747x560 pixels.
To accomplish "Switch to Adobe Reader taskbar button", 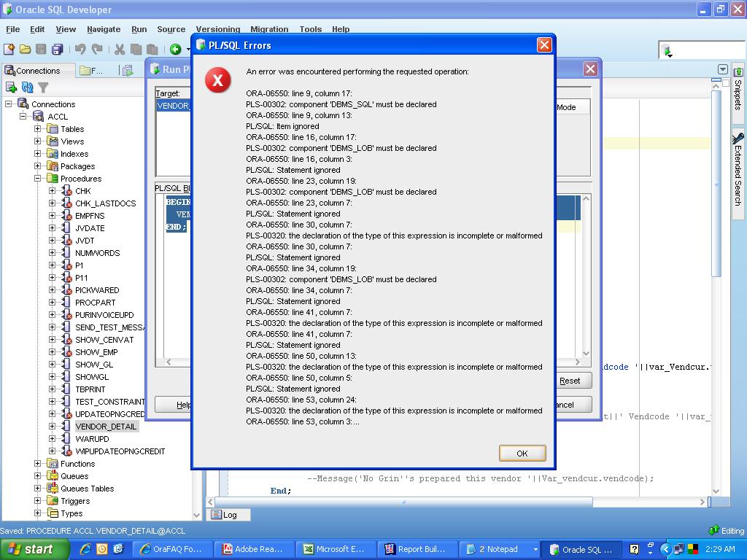I will pyautogui.click(x=254, y=549).
